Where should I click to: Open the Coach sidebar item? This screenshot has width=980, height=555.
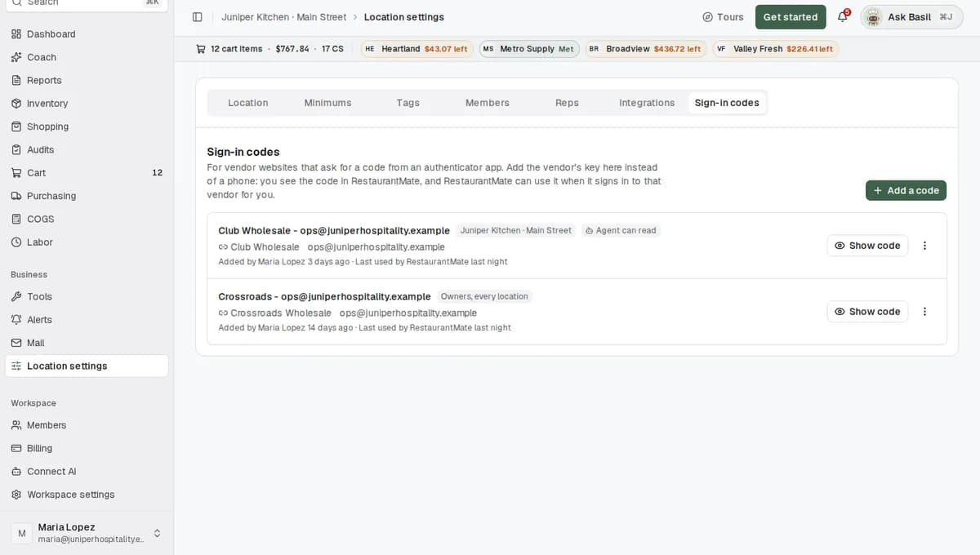click(x=87, y=57)
